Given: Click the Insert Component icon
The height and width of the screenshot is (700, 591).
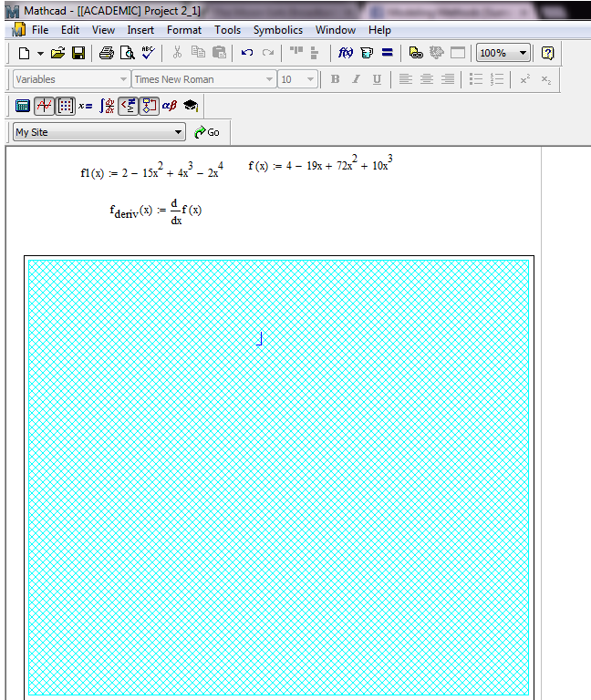Looking at the screenshot, I should 437,53.
